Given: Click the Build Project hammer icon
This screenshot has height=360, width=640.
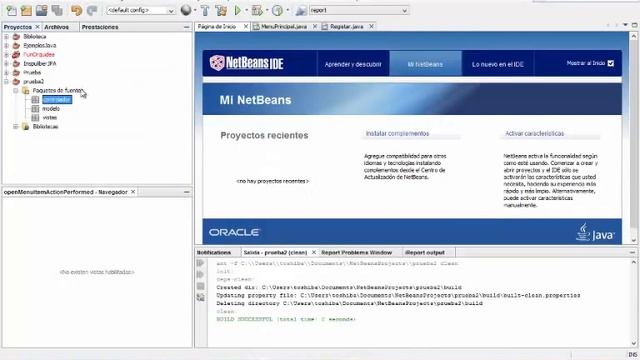Looking at the screenshot, I should pos(205,10).
